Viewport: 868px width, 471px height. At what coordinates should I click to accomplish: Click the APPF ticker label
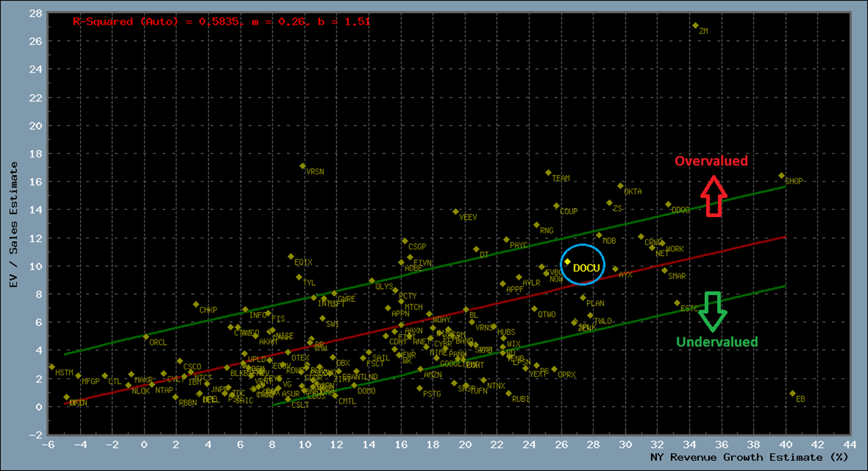click(x=515, y=290)
